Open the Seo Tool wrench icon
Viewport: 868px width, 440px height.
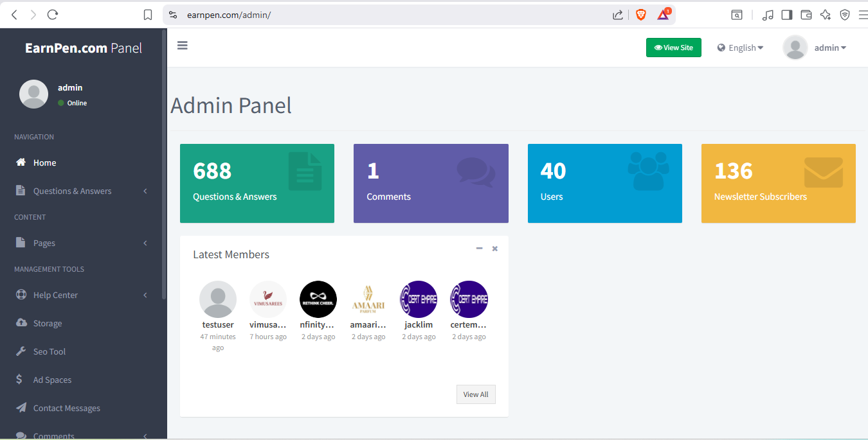point(20,351)
